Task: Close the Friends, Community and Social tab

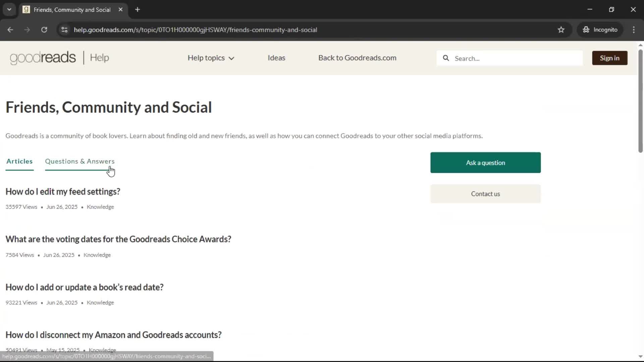Action: pos(120,10)
